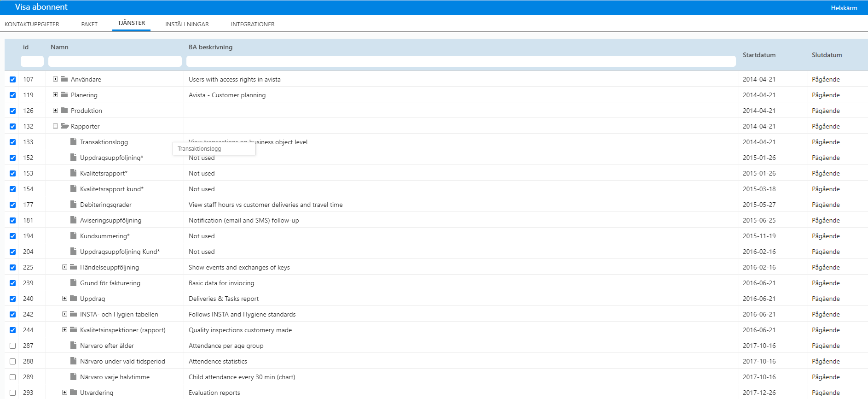Click document icon for Närvaro efter ålder
This screenshot has width=868, height=399.
coord(73,345)
